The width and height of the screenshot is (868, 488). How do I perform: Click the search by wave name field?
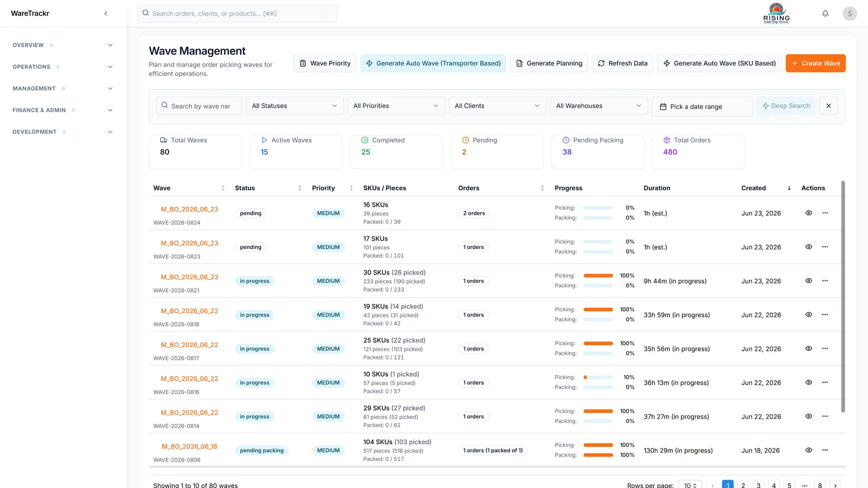click(x=199, y=106)
